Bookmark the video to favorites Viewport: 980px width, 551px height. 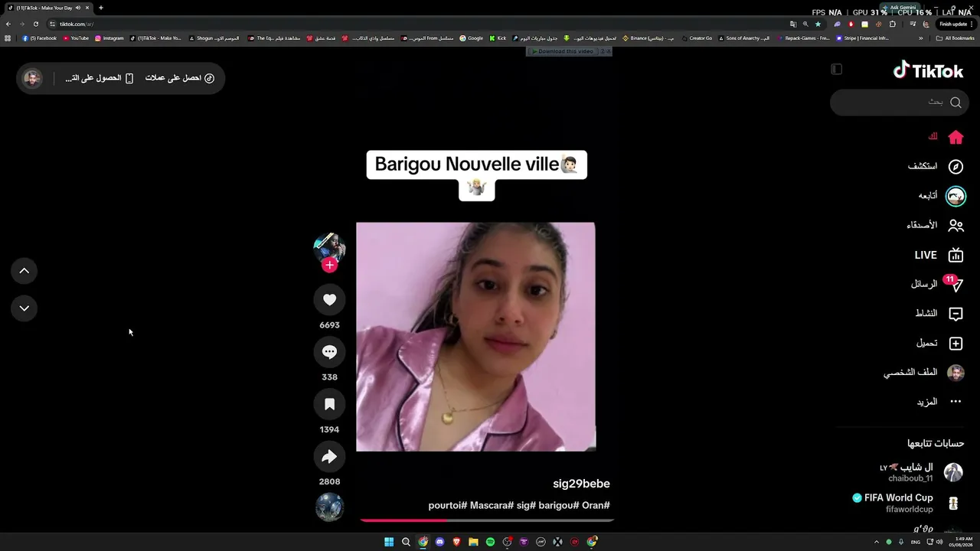pyautogui.click(x=329, y=404)
